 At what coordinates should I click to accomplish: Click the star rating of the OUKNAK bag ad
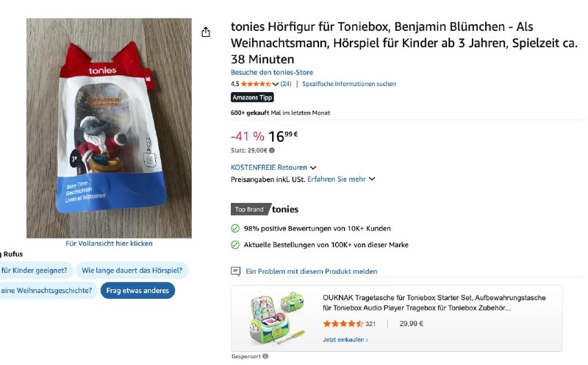coord(343,324)
